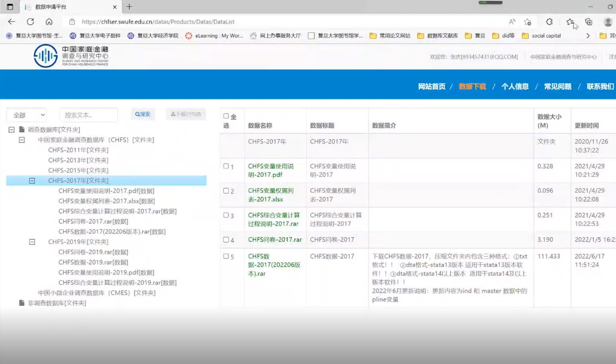Open new browser tab plus icon
The height and width of the screenshot is (364, 616).
(129, 7)
